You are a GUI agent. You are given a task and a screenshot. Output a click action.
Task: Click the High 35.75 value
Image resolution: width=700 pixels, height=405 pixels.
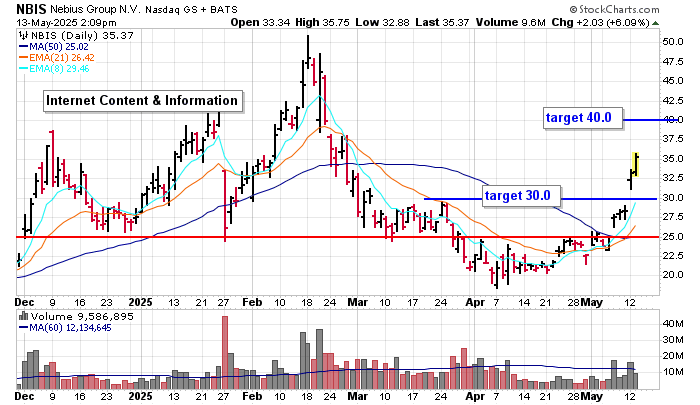click(322, 22)
